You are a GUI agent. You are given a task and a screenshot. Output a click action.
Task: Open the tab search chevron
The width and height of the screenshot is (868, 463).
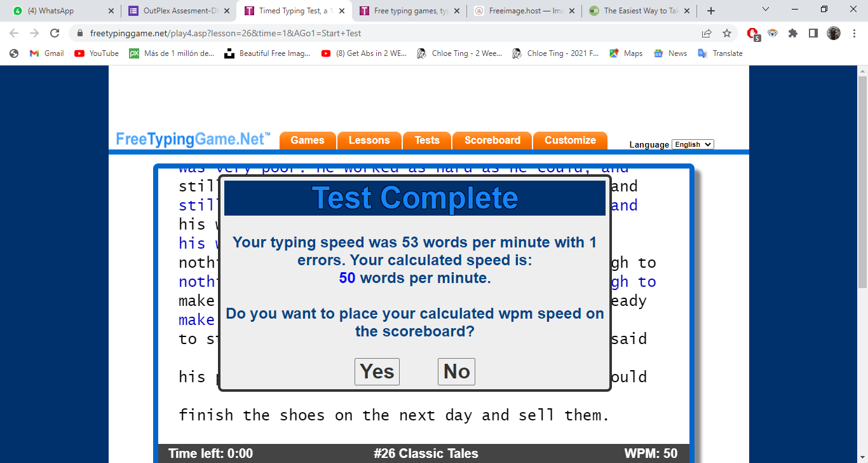point(765,10)
